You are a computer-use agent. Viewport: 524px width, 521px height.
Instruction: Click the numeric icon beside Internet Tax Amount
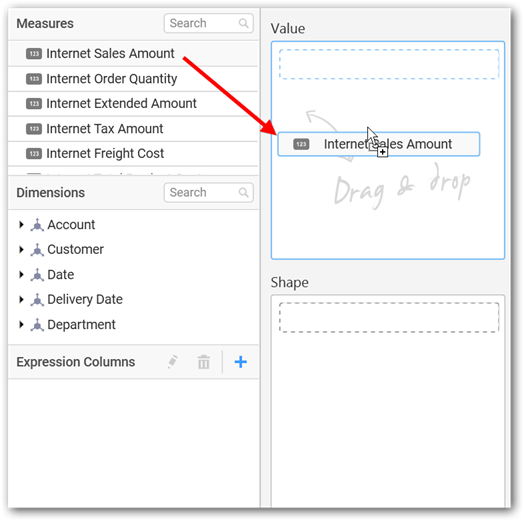[34, 129]
